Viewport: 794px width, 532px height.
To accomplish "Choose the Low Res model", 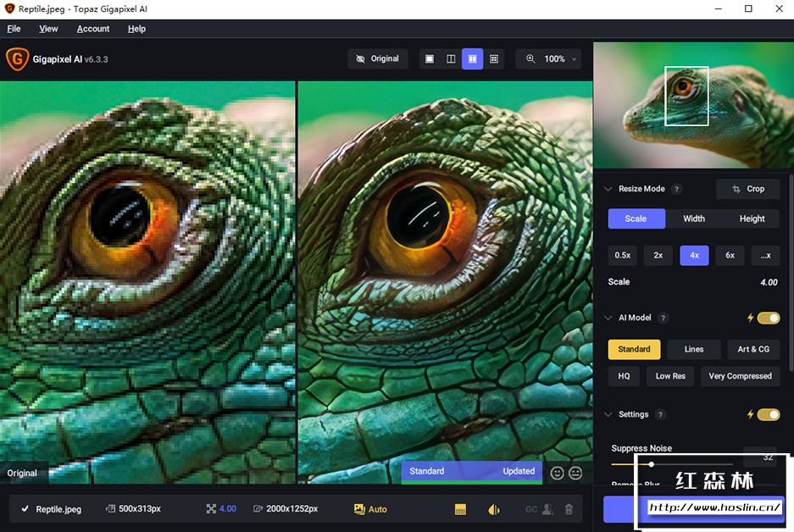I will (670, 376).
